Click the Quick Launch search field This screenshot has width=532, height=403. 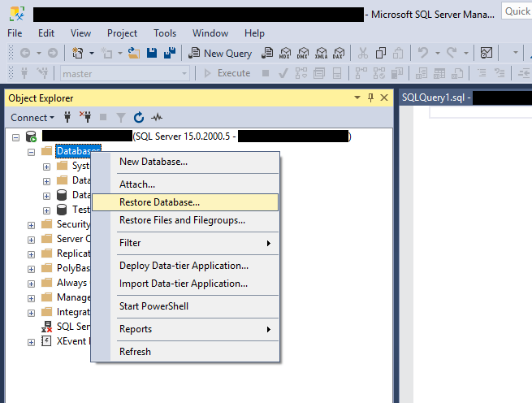coord(517,11)
